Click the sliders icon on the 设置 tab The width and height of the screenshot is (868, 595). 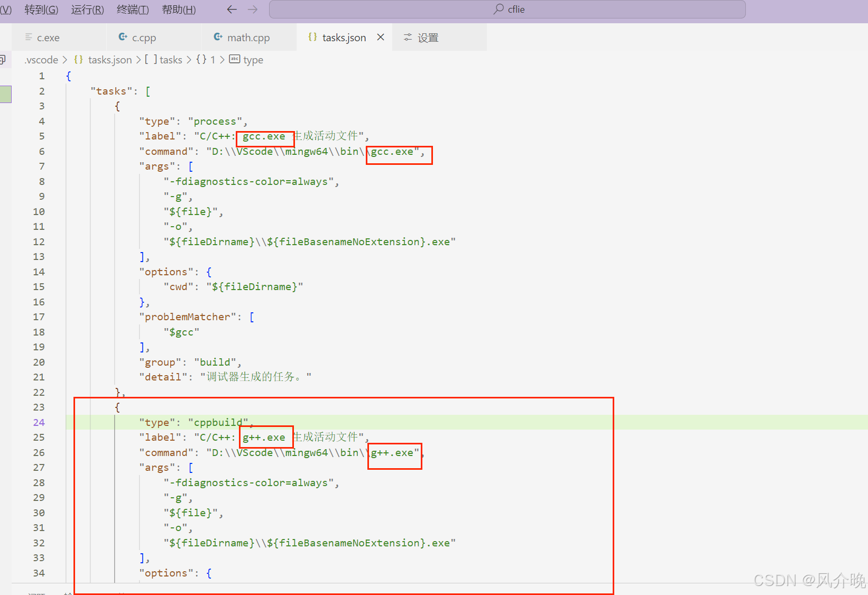(x=408, y=37)
